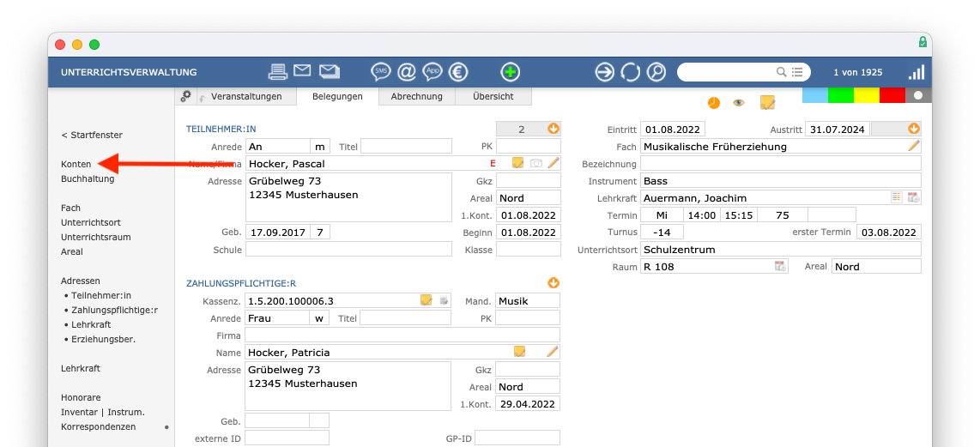Open the note icon beside Hocker, Pascal
980x447 pixels.
(x=518, y=162)
